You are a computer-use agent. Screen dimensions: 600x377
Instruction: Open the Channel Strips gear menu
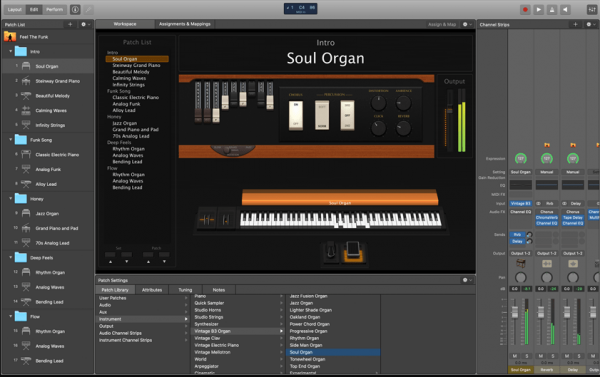coord(590,24)
